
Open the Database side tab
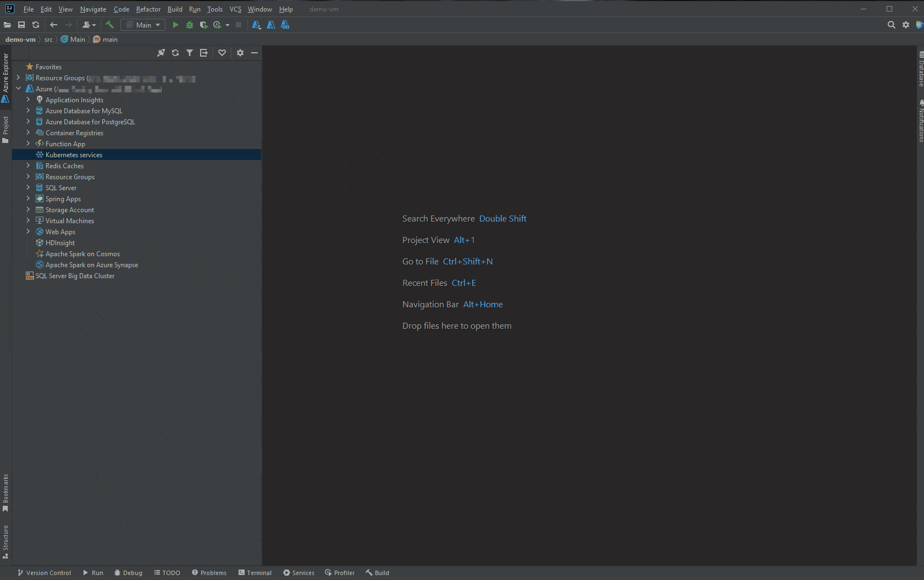[x=921, y=69]
